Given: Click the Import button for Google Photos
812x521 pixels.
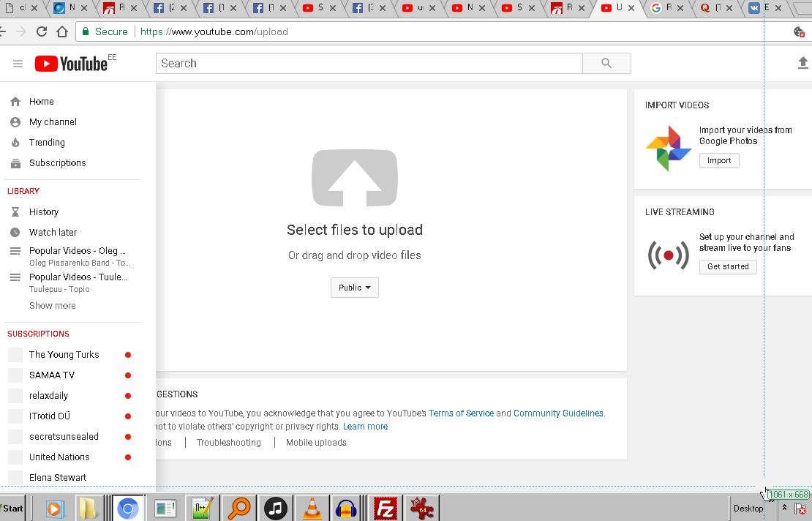Looking at the screenshot, I should click(x=719, y=160).
